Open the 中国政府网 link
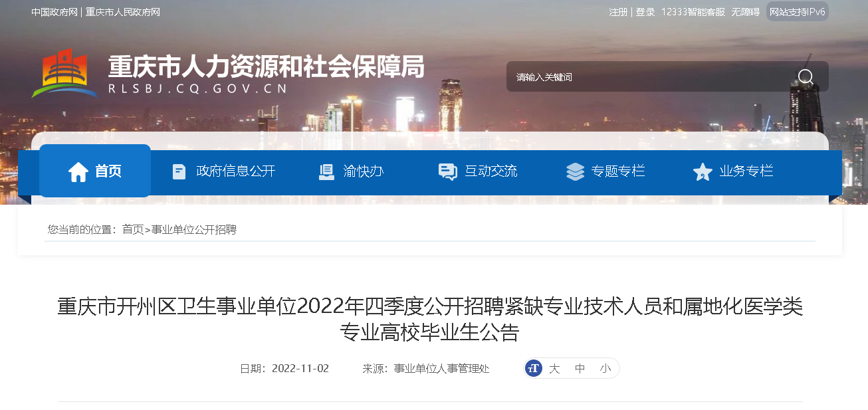This screenshot has height=410, width=868. [54, 12]
